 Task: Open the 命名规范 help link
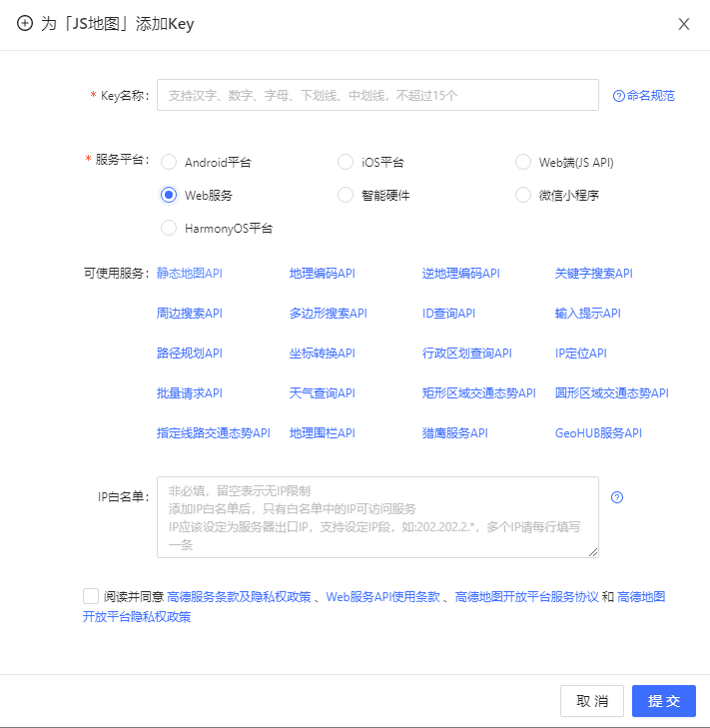(x=644, y=96)
